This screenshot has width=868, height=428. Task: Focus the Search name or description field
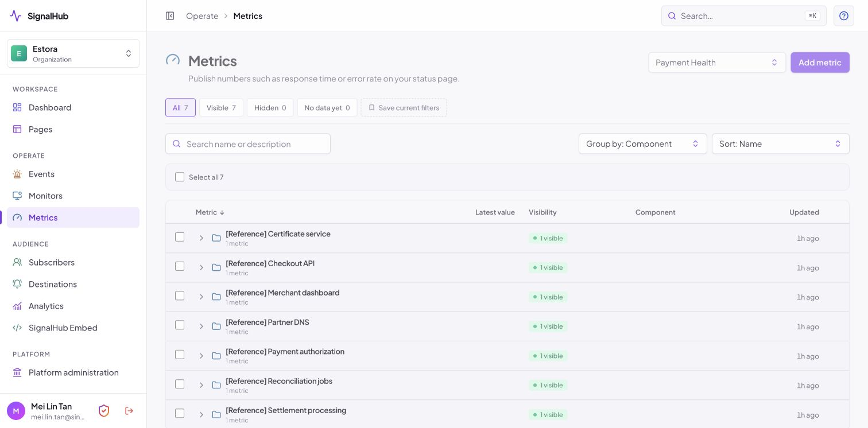(x=248, y=144)
